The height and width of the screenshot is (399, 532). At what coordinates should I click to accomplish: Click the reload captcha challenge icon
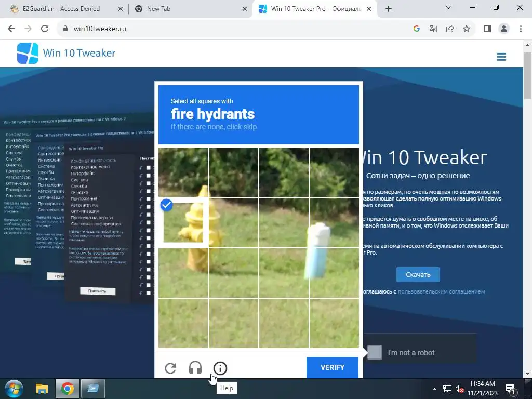pyautogui.click(x=170, y=368)
